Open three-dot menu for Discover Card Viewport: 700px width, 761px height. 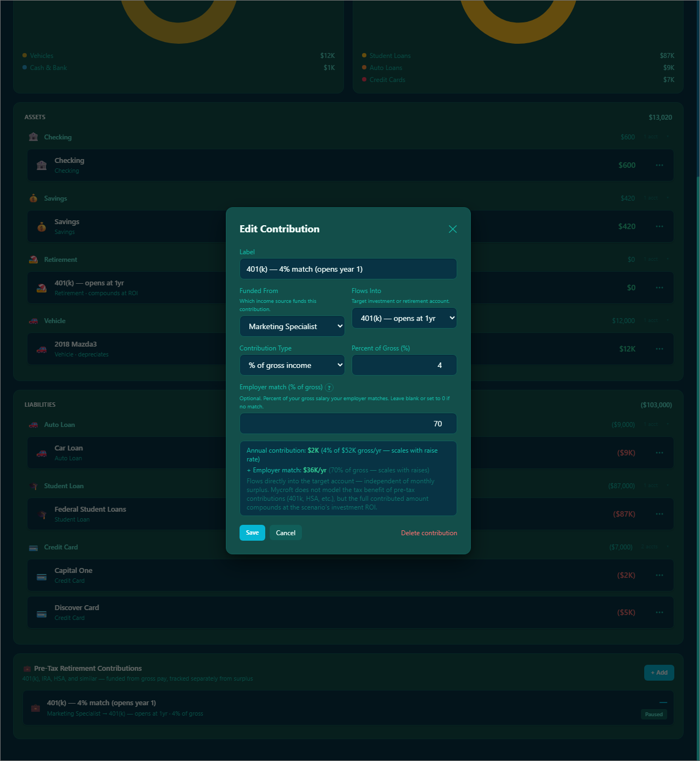[x=660, y=612]
